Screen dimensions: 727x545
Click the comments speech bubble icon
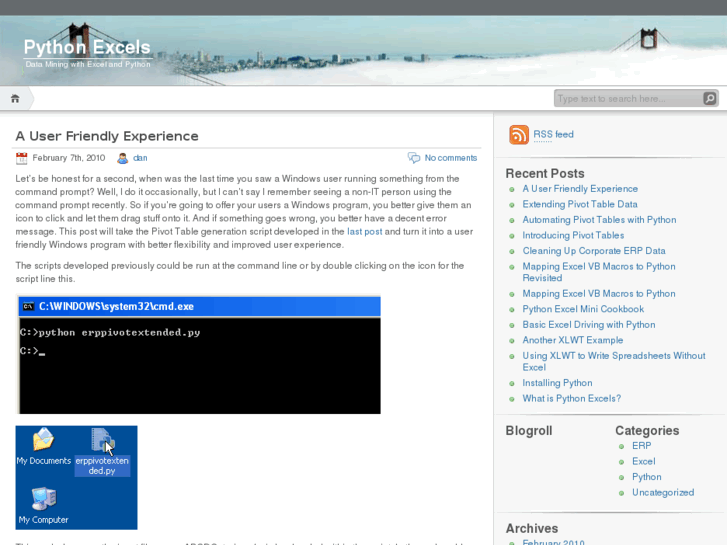click(x=414, y=158)
